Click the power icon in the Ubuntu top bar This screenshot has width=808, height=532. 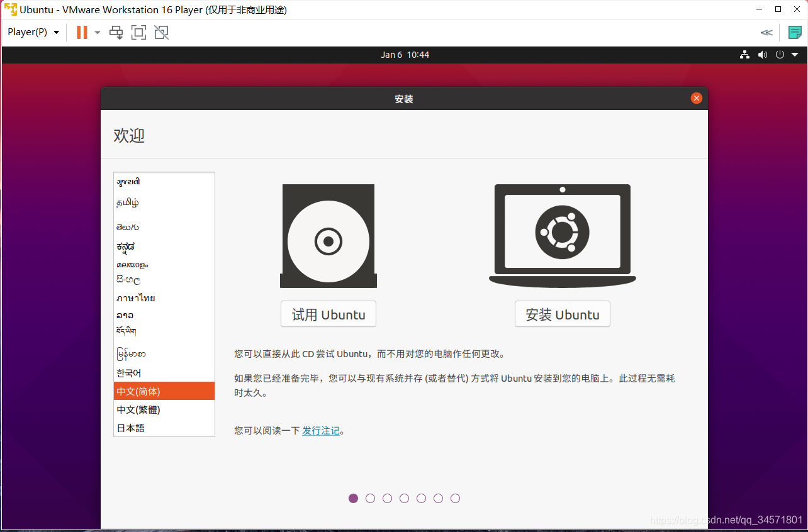coord(780,55)
